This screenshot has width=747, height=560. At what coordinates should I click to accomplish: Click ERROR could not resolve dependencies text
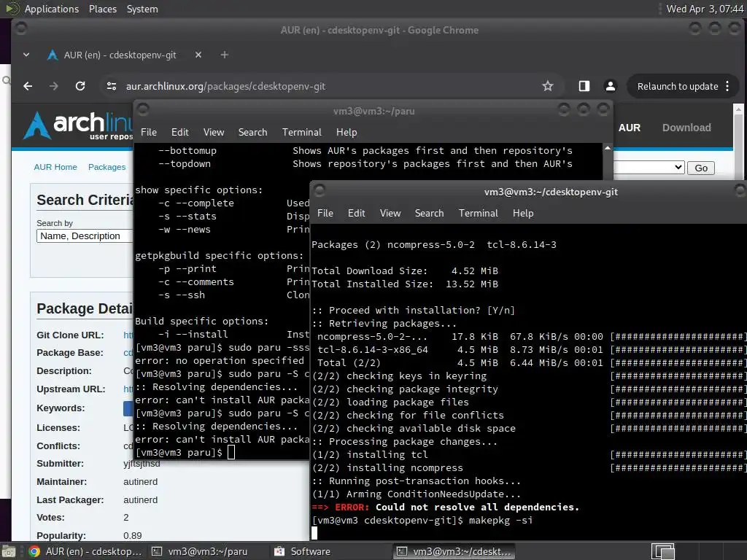point(446,507)
